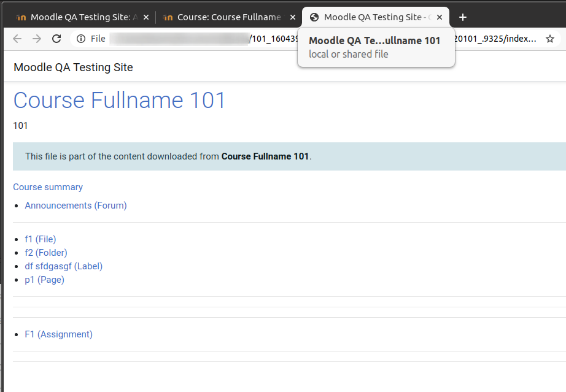Click the Moodle QA Testing Site header text

(73, 67)
